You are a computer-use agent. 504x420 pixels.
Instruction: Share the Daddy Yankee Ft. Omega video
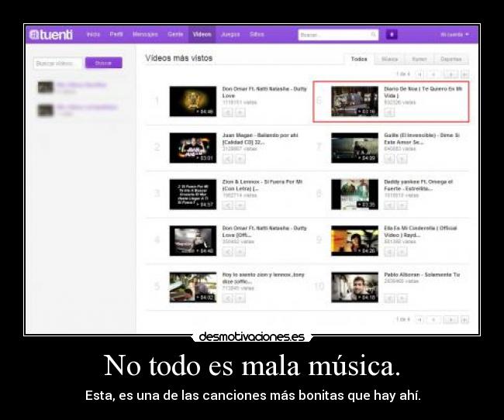click(389, 205)
